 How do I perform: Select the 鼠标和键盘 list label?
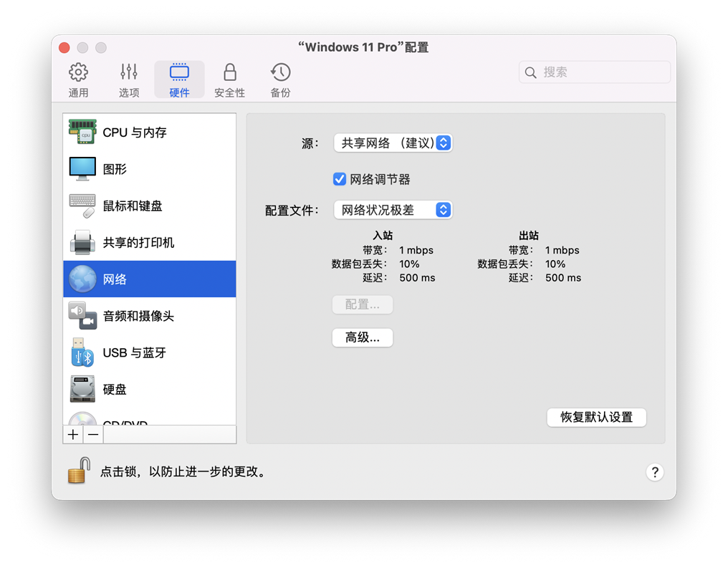pos(133,206)
